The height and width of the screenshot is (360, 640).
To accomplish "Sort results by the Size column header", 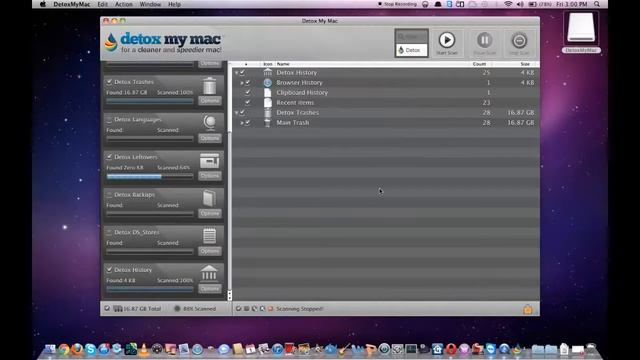I will pyautogui.click(x=516, y=64).
